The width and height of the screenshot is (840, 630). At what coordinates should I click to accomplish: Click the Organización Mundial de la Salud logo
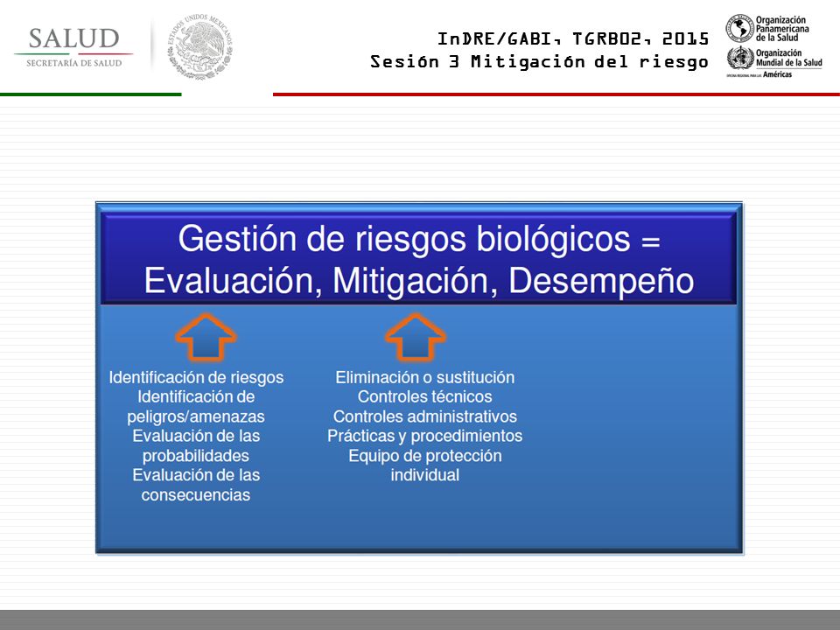(774, 61)
